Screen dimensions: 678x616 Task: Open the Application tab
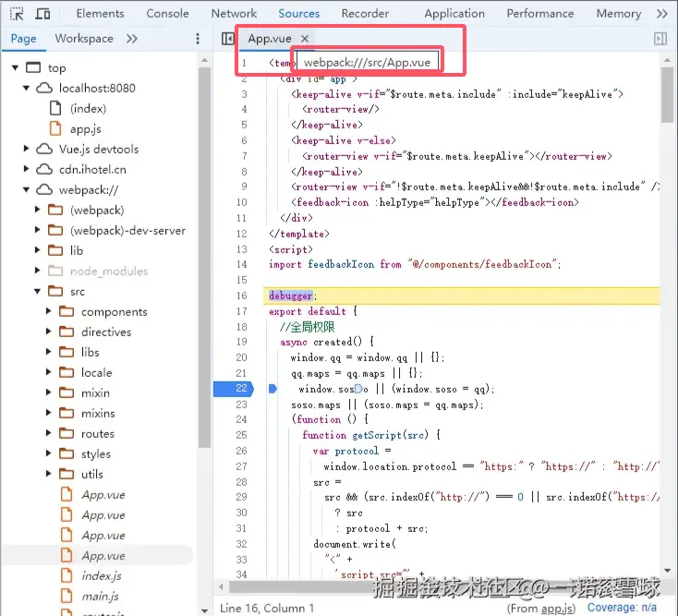[x=454, y=14]
